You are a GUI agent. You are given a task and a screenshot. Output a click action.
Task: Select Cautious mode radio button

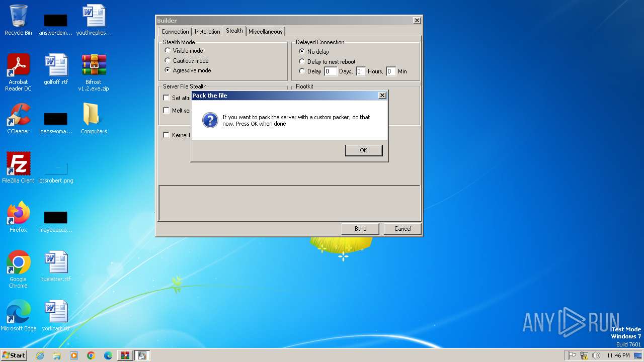point(187,61)
